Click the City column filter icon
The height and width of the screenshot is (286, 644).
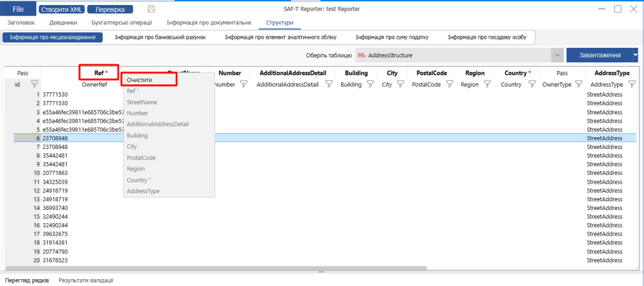401,84
